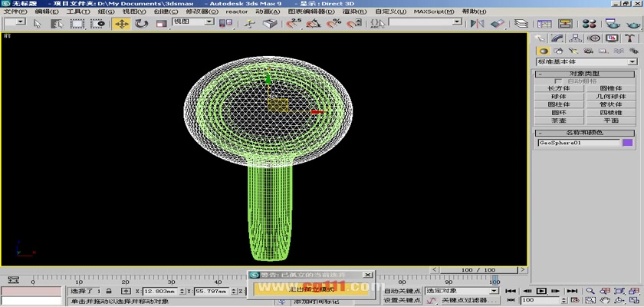Collapse the 对象类型 rollout
This screenshot has width=644, height=307.
click(585, 74)
